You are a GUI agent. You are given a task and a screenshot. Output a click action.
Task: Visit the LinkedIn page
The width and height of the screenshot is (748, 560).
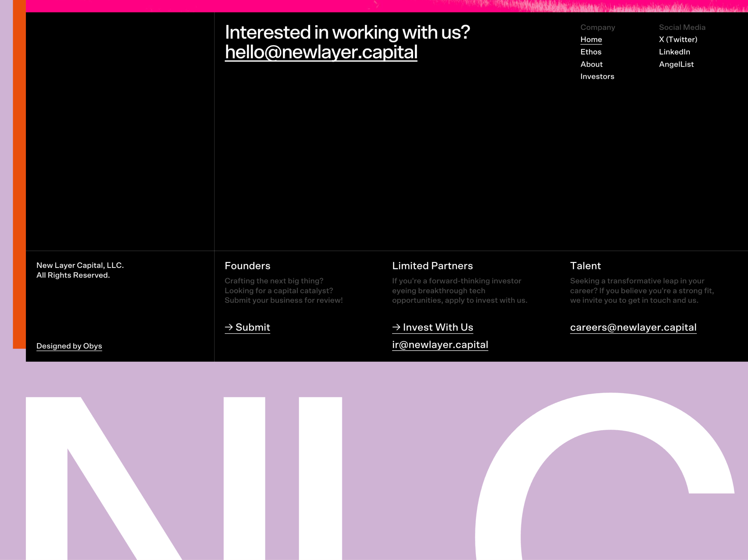674,52
